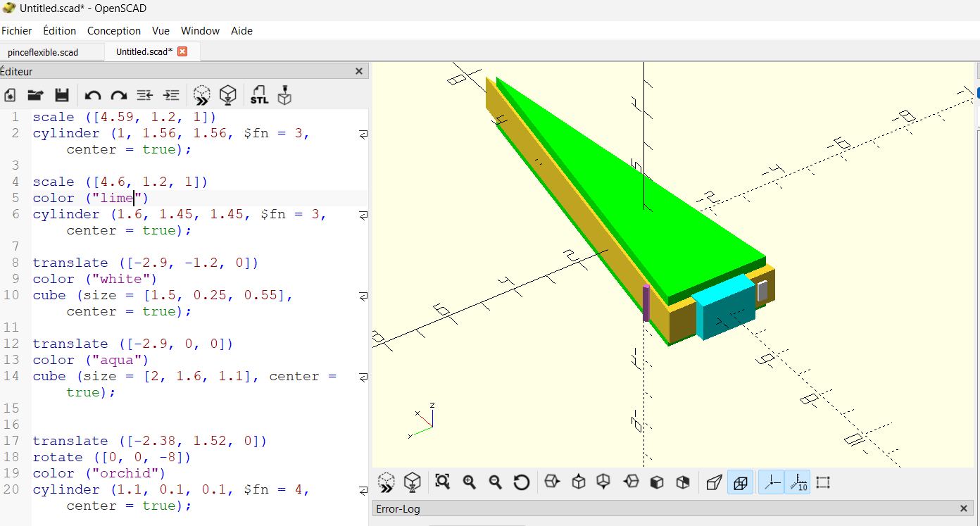Close the Éditeur panel
The image size is (980, 526).
[x=359, y=71]
